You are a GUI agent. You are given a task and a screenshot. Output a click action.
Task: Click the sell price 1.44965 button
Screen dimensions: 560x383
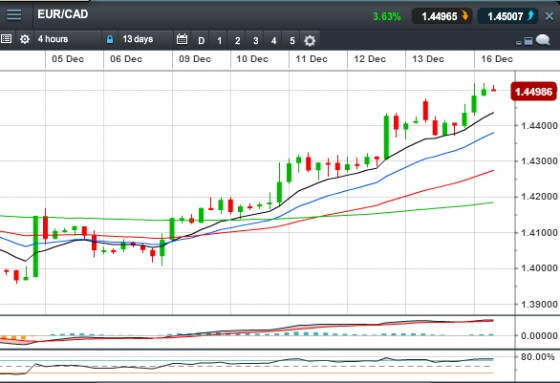(x=442, y=16)
